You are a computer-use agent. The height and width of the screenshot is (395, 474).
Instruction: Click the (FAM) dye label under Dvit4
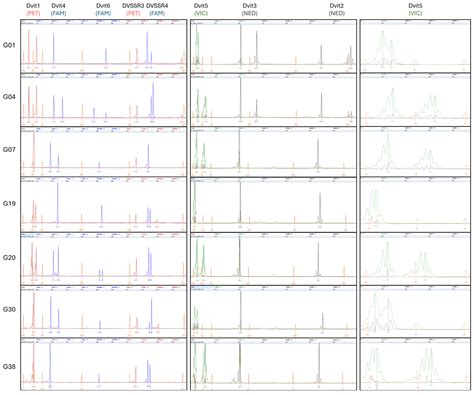pos(58,13)
